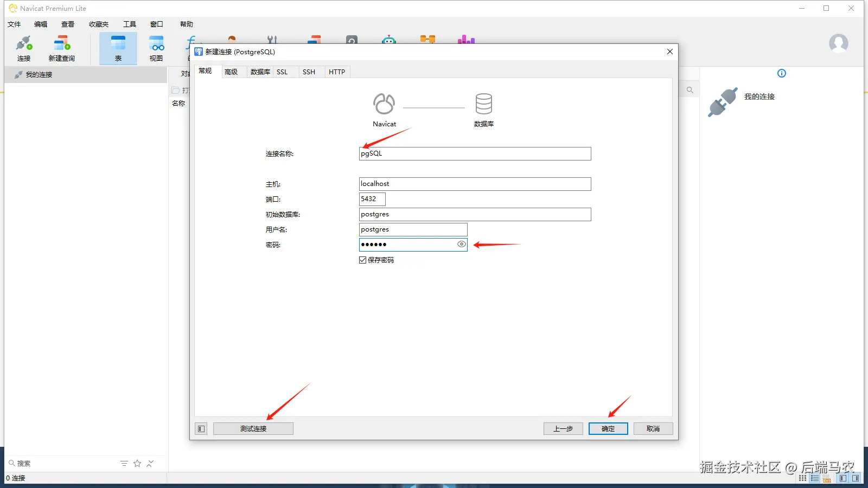
Task: Select 我的连接 in left sidebar tree
Action: click(x=86, y=75)
